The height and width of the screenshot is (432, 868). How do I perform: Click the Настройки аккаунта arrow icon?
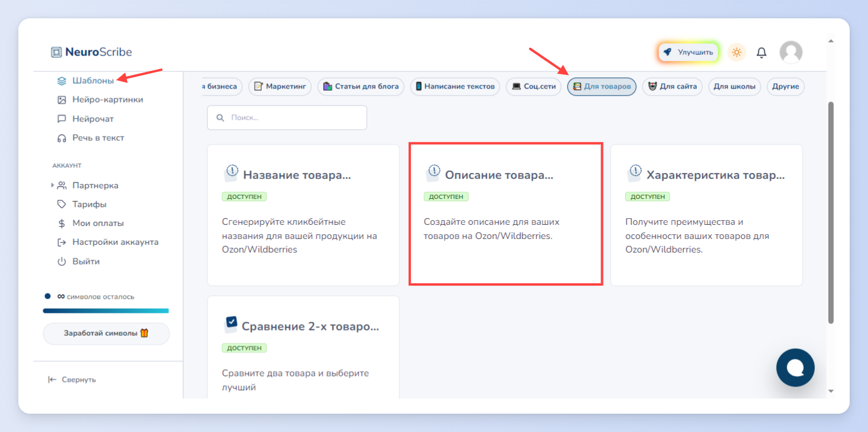coord(61,242)
